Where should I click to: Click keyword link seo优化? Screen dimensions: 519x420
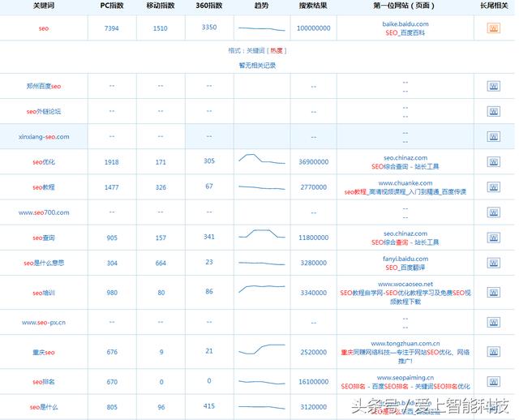coord(44,162)
